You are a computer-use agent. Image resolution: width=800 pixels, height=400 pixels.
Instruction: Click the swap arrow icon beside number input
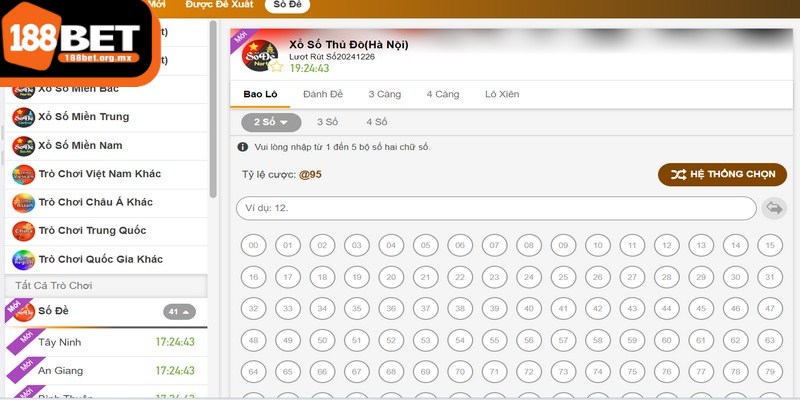(774, 209)
